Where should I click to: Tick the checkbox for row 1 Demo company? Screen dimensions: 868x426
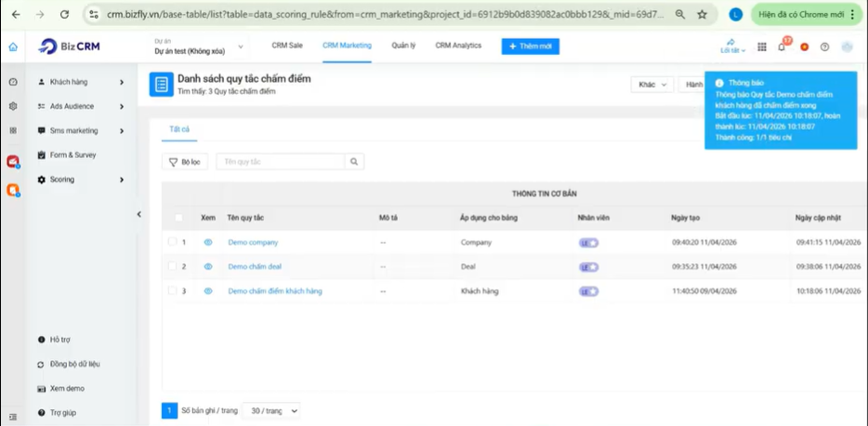pos(172,242)
